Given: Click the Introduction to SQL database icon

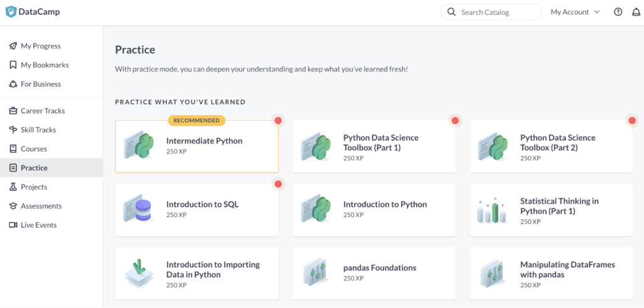Looking at the screenshot, I should pyautogui.click(x=138, y=209).
